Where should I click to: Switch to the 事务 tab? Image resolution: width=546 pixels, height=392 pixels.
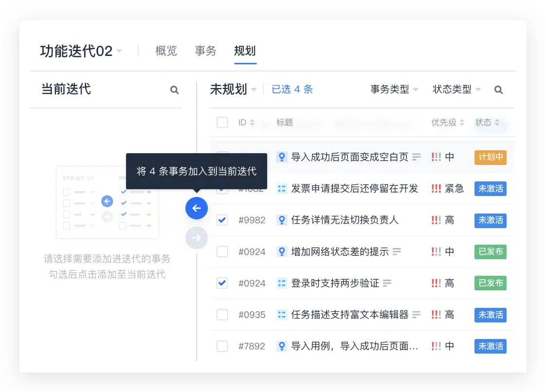pyautogui.click(x=205, y=51)
